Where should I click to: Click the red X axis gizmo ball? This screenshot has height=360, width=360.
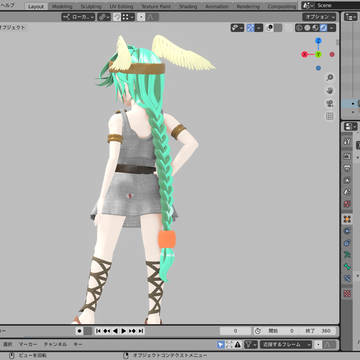[304, 54]
